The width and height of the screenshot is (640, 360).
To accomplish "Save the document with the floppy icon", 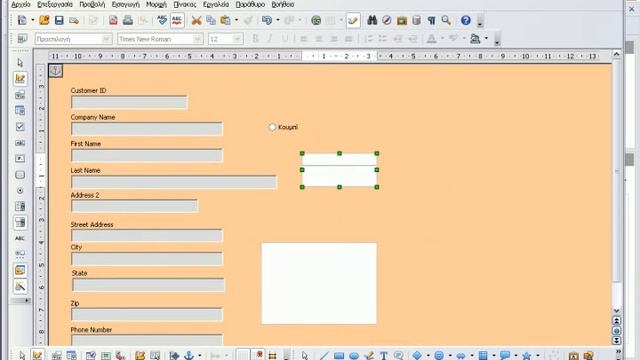I will click(59, 20).
